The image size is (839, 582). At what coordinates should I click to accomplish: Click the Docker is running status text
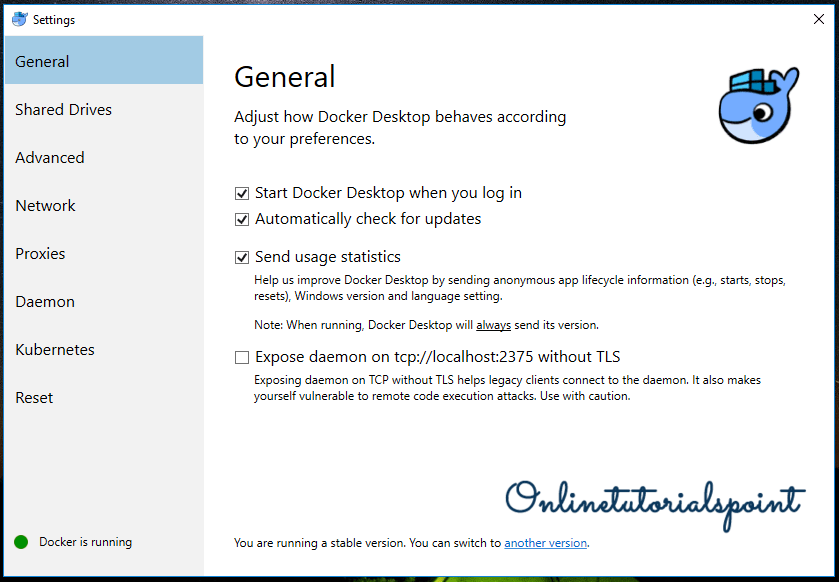[x=85, y=541]
